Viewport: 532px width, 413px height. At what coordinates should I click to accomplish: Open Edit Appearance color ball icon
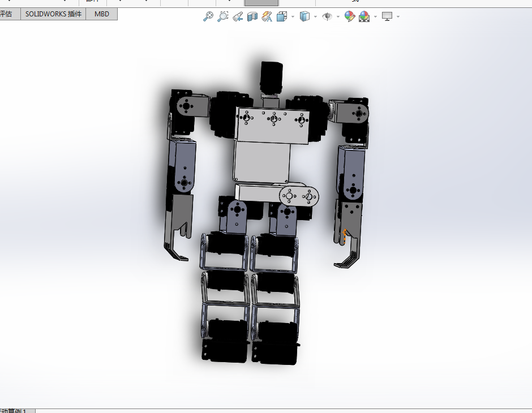(x=349, y=16)
